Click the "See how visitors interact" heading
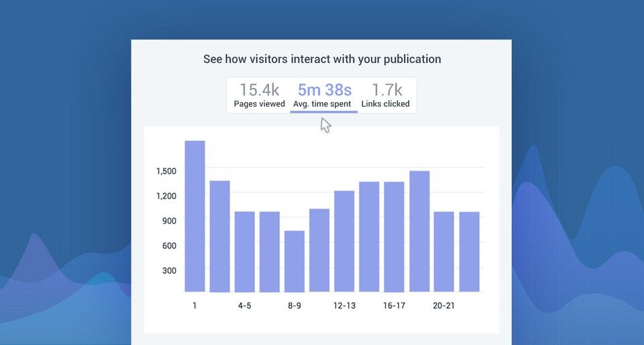Image resolution: width=644 pixels, height=345 pixels. [x=322, y=59]
